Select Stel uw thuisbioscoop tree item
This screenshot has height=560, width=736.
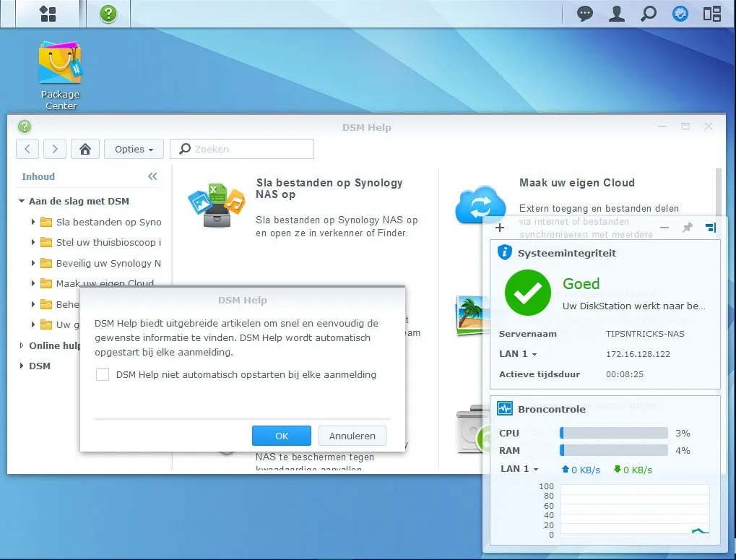108,242
